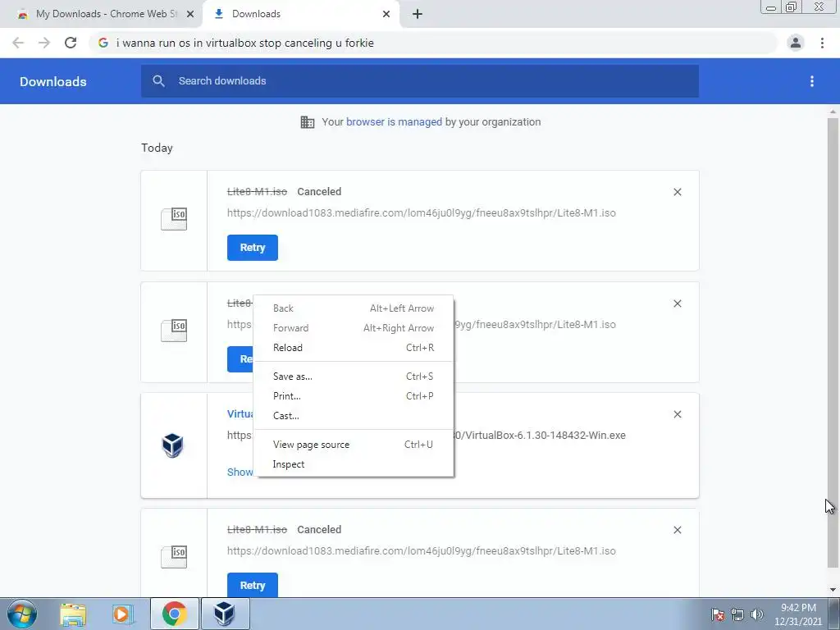This screenshot has width=840, height=630.
Task: Switch to My Downloads Chrome Web Store tab
Action: (106, 14)
